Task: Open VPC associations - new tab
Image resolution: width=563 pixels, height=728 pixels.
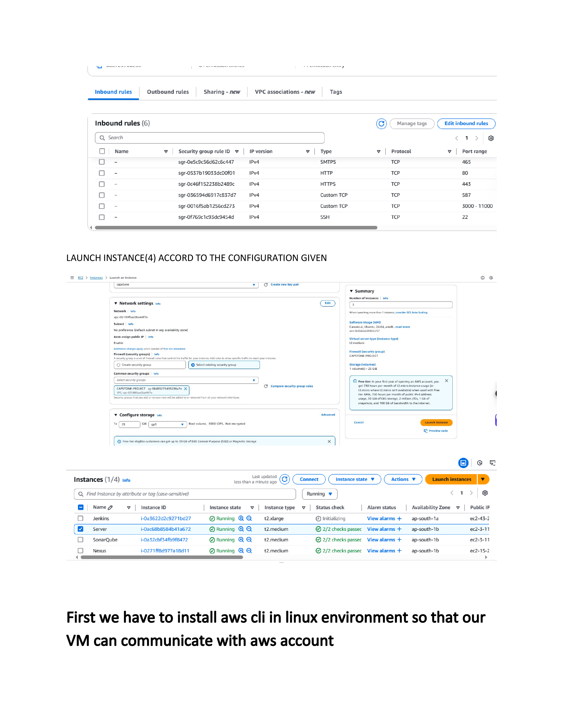Action: pos(285,92)
